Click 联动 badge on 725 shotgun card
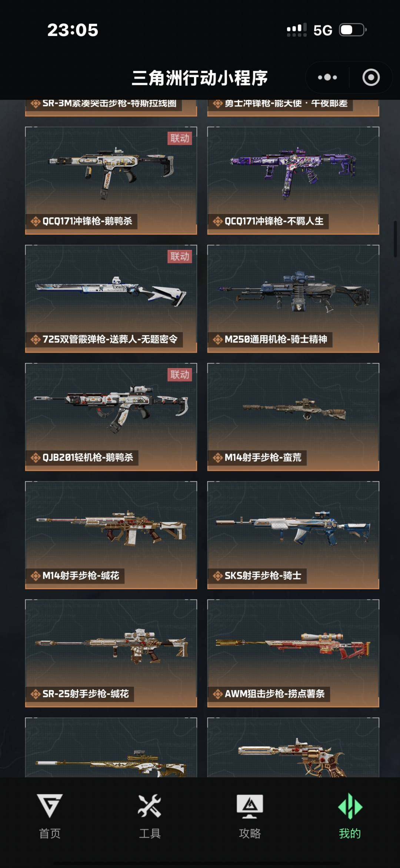The width and height of the screenshot is (400, 868). (180, 256)
